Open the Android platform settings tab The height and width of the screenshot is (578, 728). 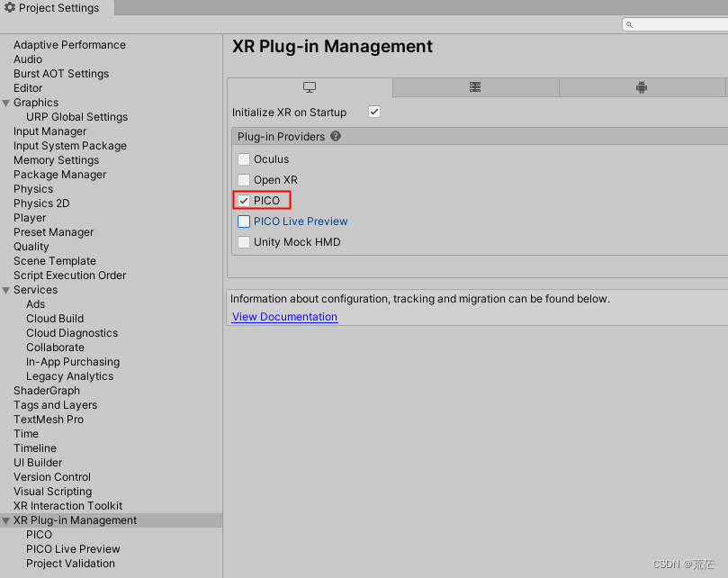coord(642,87)
